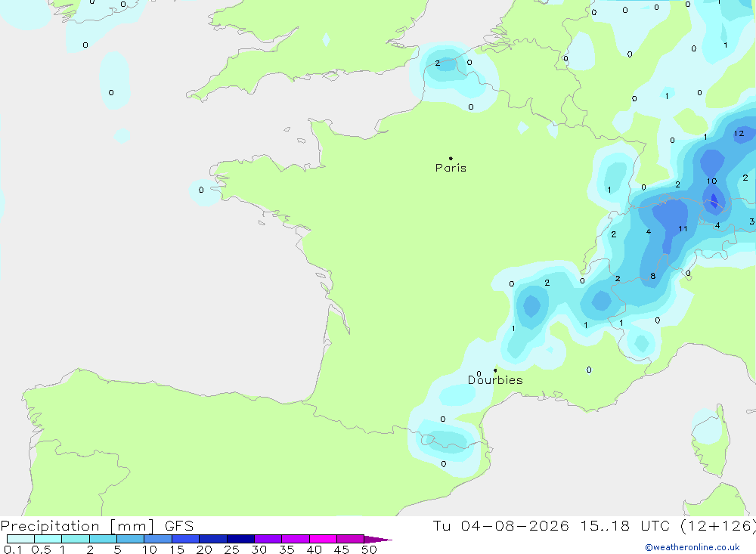Click the legend value '0.1'
756x554 pixels.
[x=13, y=549]
